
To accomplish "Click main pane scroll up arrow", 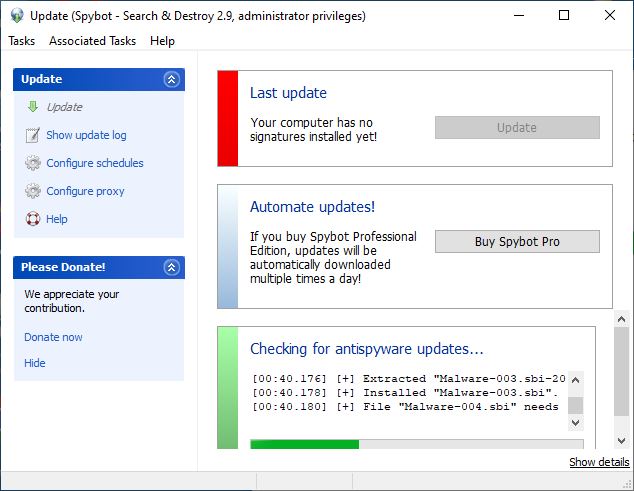I will (x=621, y=319).
